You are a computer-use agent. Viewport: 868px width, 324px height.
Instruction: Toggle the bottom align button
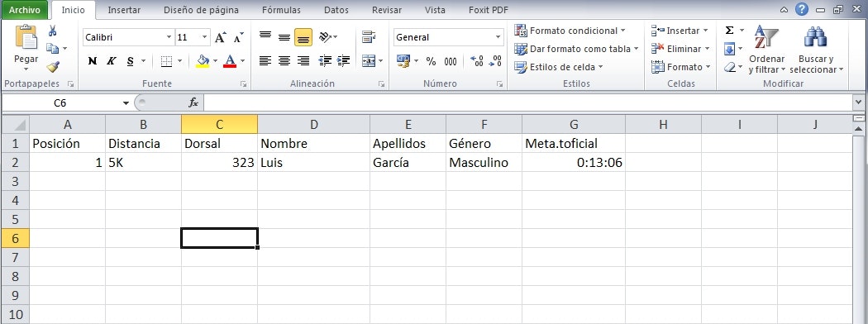[303, 38]
